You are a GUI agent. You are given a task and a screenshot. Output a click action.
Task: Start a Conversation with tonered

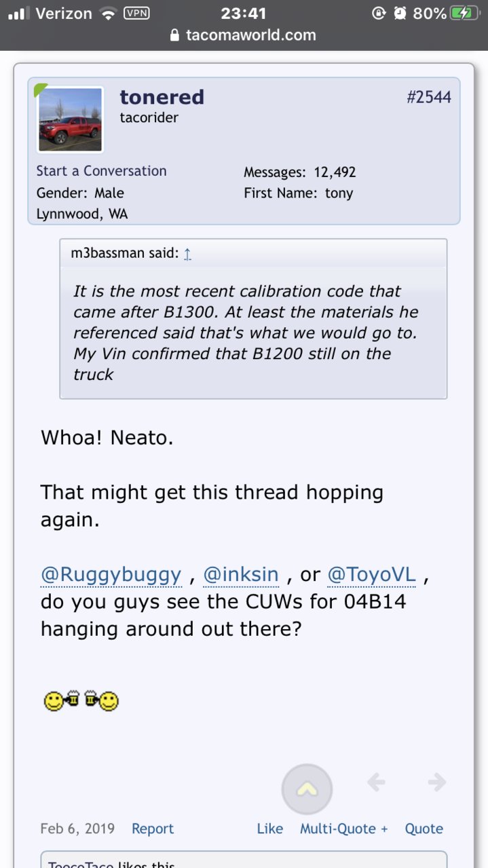pos(101,171)
